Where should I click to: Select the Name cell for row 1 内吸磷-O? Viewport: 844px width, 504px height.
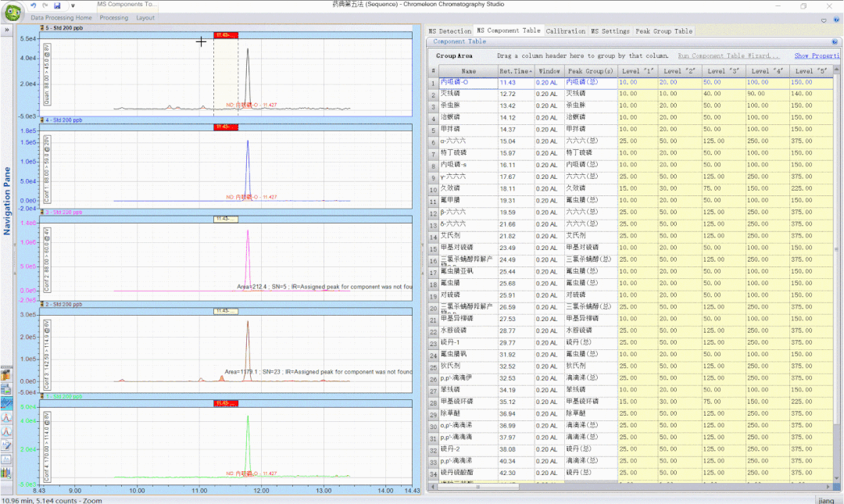coord(468,82)
